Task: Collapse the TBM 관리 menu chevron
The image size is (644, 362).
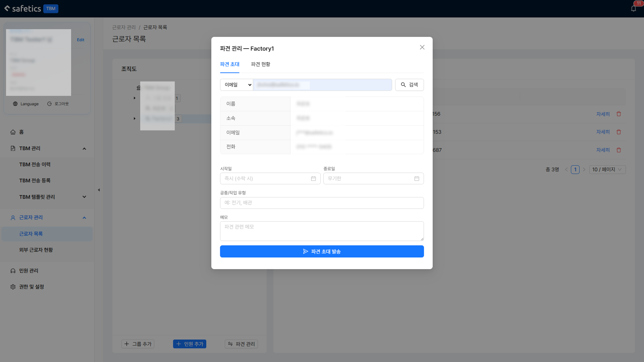Action: pos(84,148)
